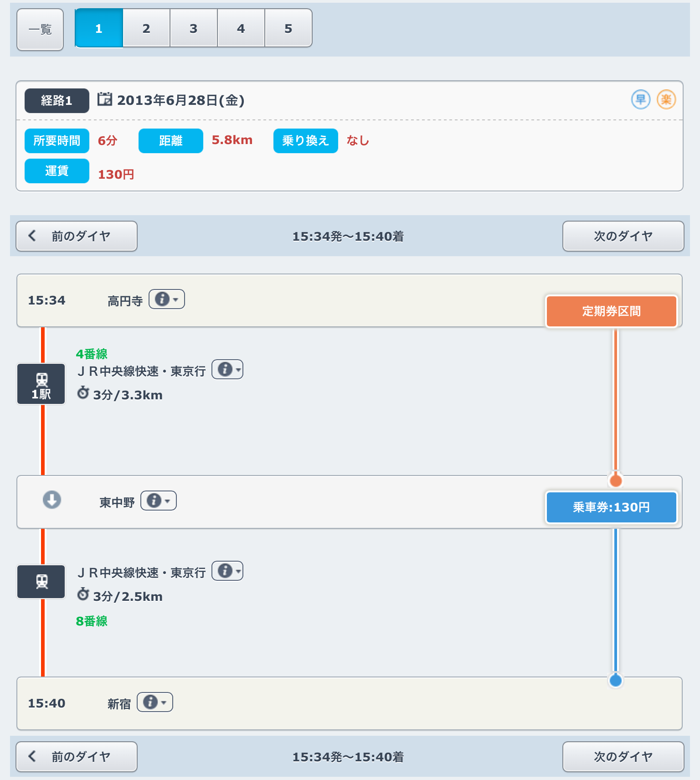700x780 pixels.
Task: Click the bottom 次のダイヤ button
Action: pos(623,757)
